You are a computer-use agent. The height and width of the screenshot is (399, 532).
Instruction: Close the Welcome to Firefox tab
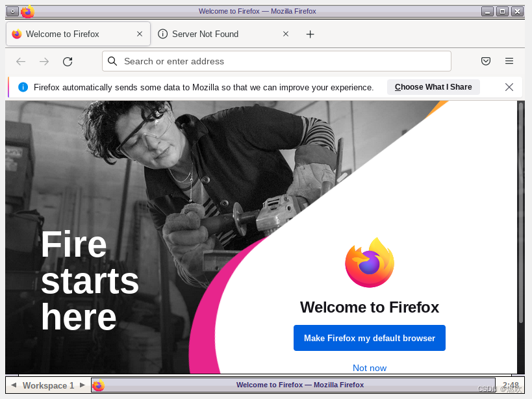tap(140, 34)
